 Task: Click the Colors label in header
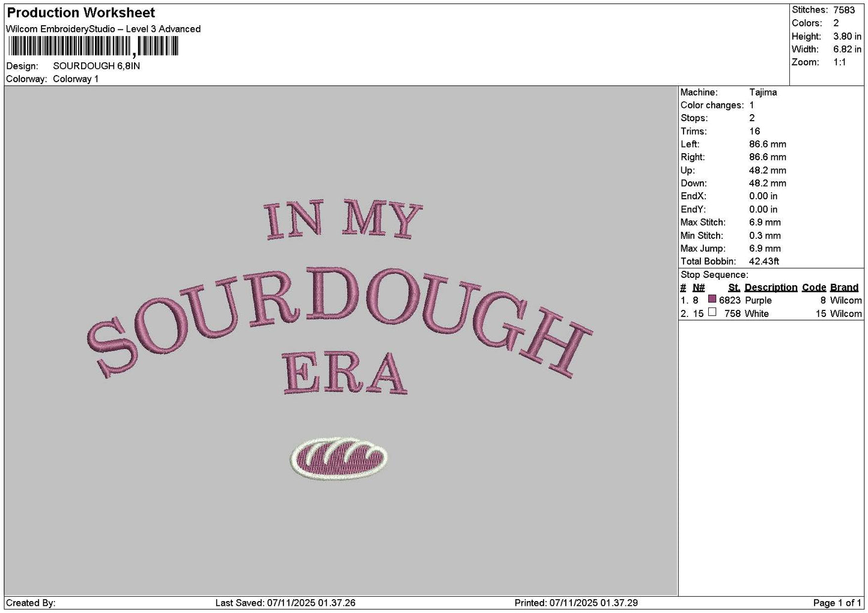click(807, 23)
